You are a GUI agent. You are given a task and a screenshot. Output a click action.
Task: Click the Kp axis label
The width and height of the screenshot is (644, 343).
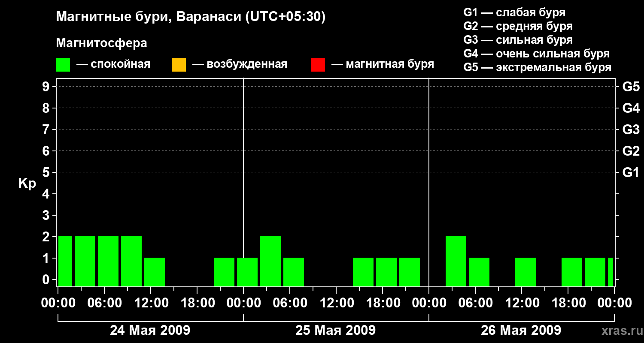[27, 184]
